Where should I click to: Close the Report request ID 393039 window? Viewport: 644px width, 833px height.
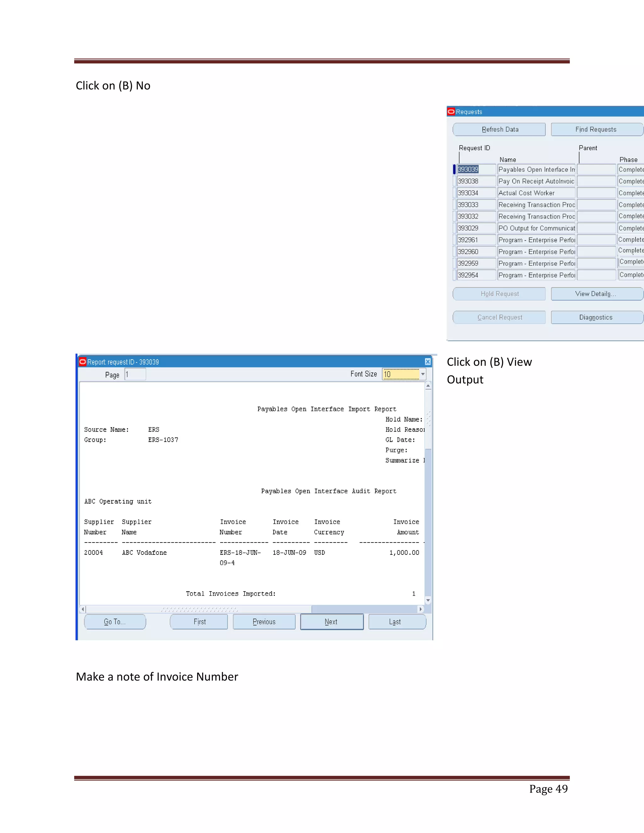pos(428,361)
